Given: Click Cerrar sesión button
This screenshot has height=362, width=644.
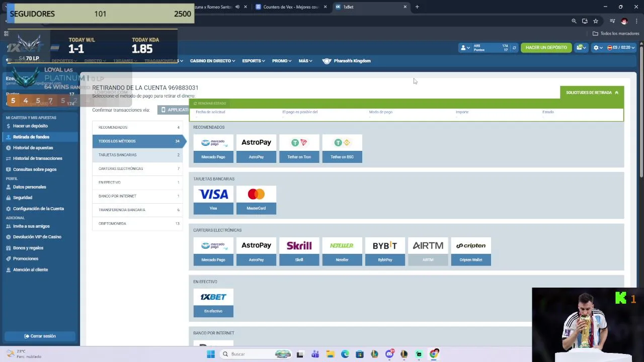Looking at the screenshot, I should tap(40, 336).
